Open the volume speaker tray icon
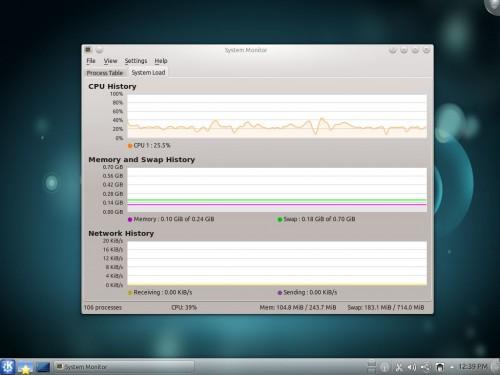The height and width of the screenshot is (375, 500). click(x=412, y=367)
